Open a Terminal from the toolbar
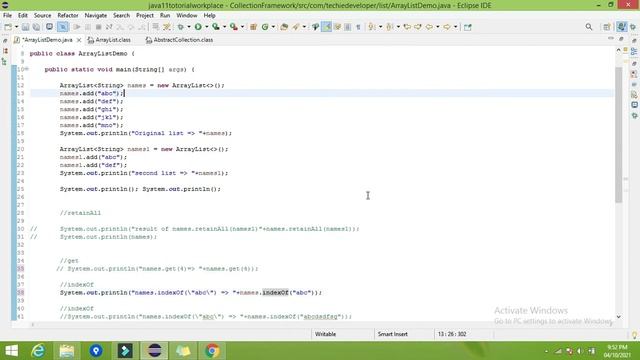The height and width of the screenshot is (360, 640). click(49, 27)
